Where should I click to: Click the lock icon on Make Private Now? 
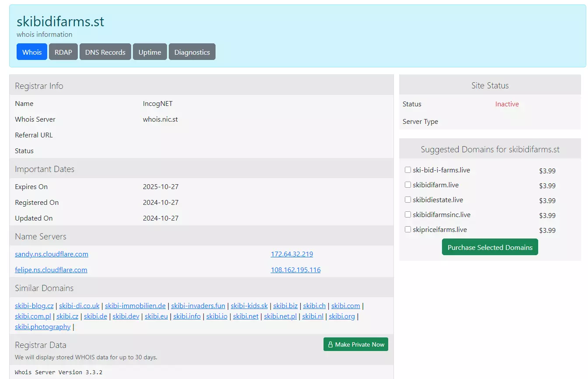pyautogui.click(x=331, y=344)
